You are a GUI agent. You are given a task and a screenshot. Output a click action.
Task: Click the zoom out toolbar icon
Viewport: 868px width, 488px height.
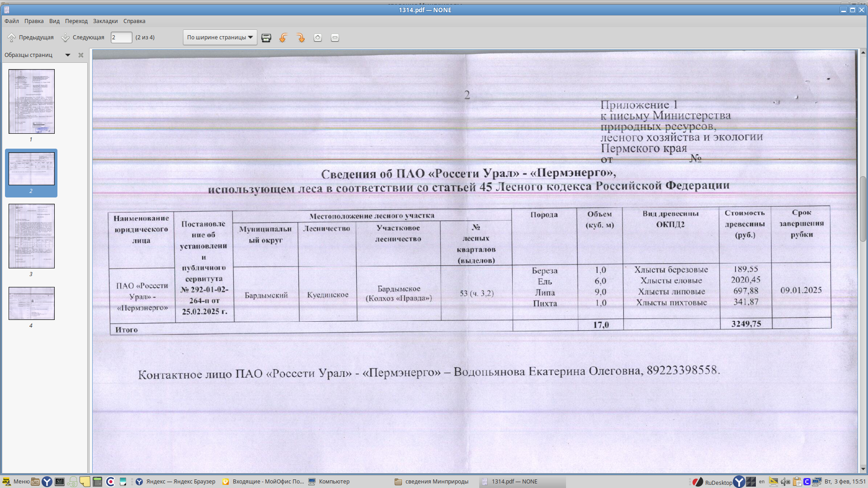(335, 38)
